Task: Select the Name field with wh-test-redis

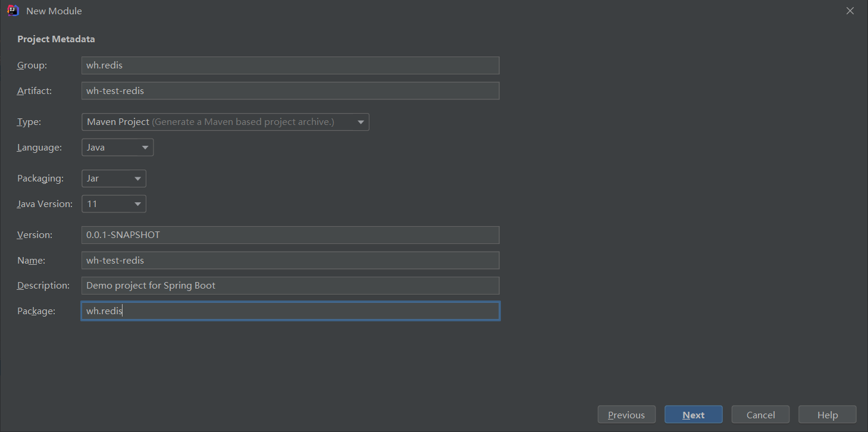Action: (290, 260)
